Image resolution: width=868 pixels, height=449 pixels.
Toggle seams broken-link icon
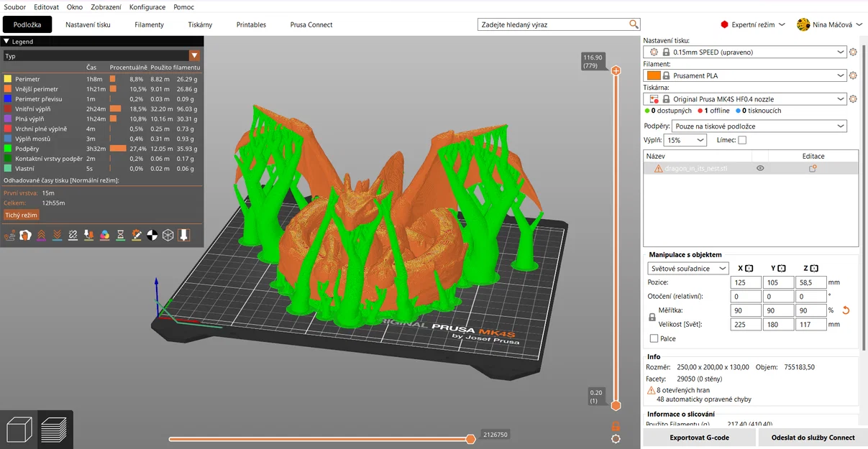click(x=73, y=235)
